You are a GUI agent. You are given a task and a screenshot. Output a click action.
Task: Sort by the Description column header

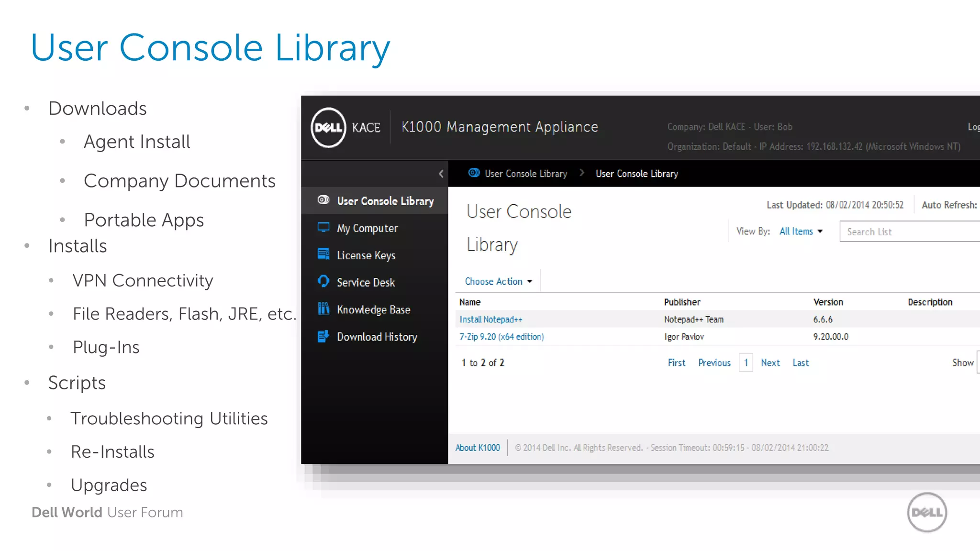coord(930,302)
